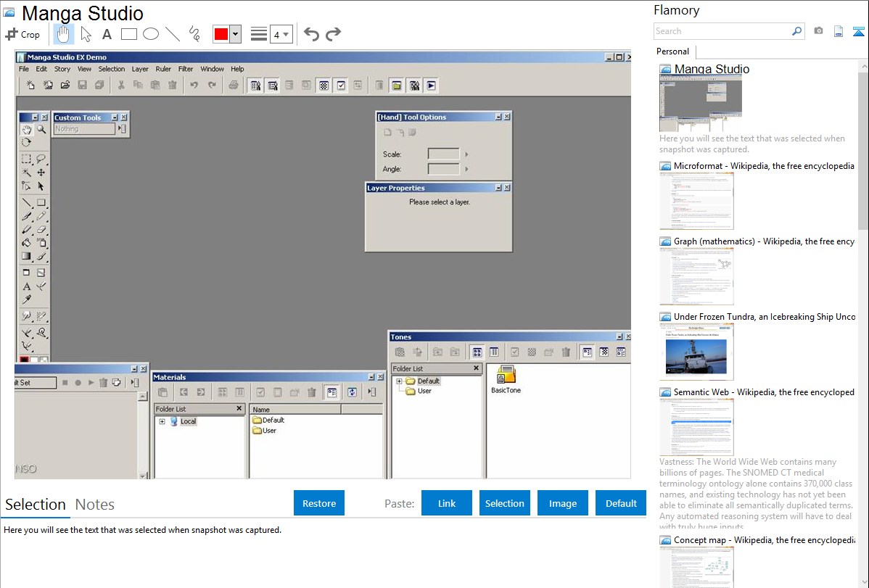Open the Microformat Wikipedia snapshot thumbnail
This screenshot has width=869, height=588.
click(x=696, y=201)
